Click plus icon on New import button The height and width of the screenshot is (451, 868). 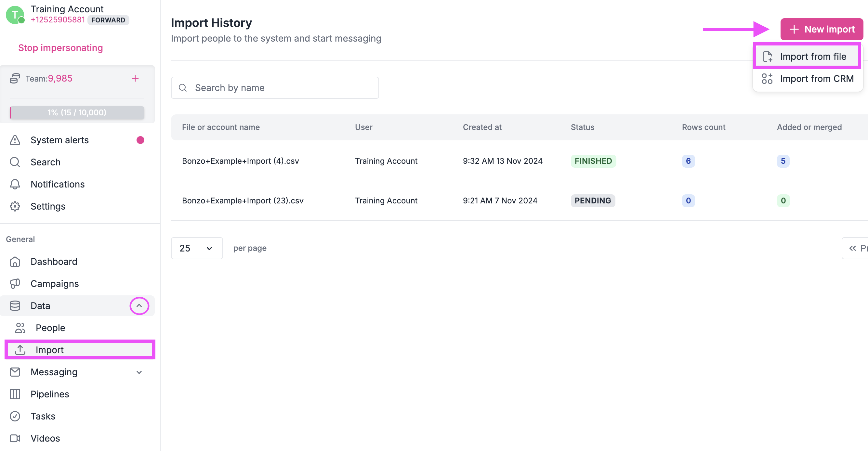pyautogui.click(x=794, y=29)
